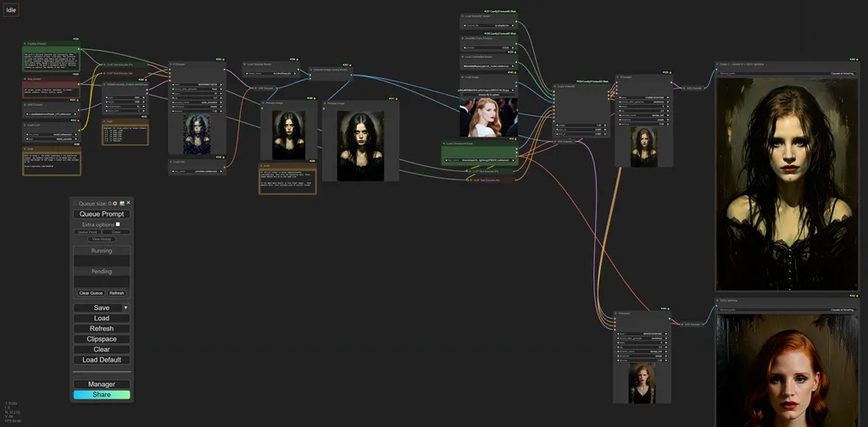Open the model_name combo in Load Upscale Model

(272, 72)
